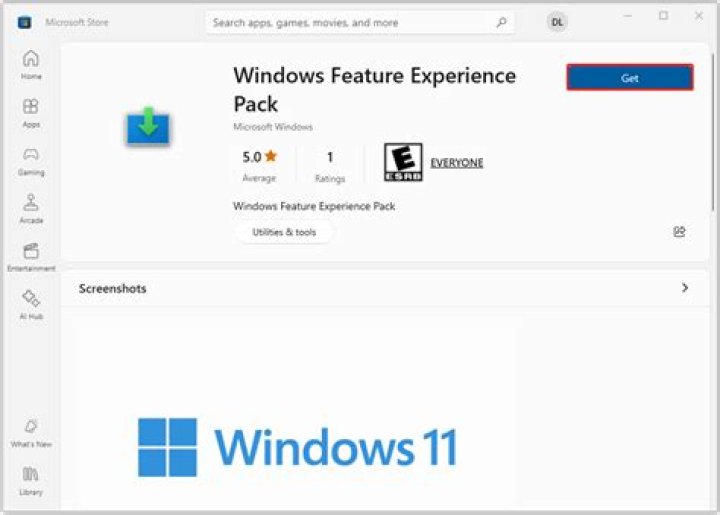Screen dimensions: 720x515
Task: Open the AI Hub section
Action: click(31, 305)
